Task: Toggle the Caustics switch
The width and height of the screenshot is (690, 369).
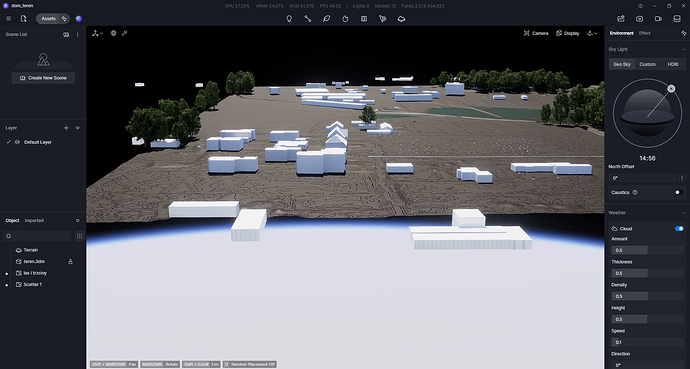Action: pyautogui.click(x=679, y=192)
